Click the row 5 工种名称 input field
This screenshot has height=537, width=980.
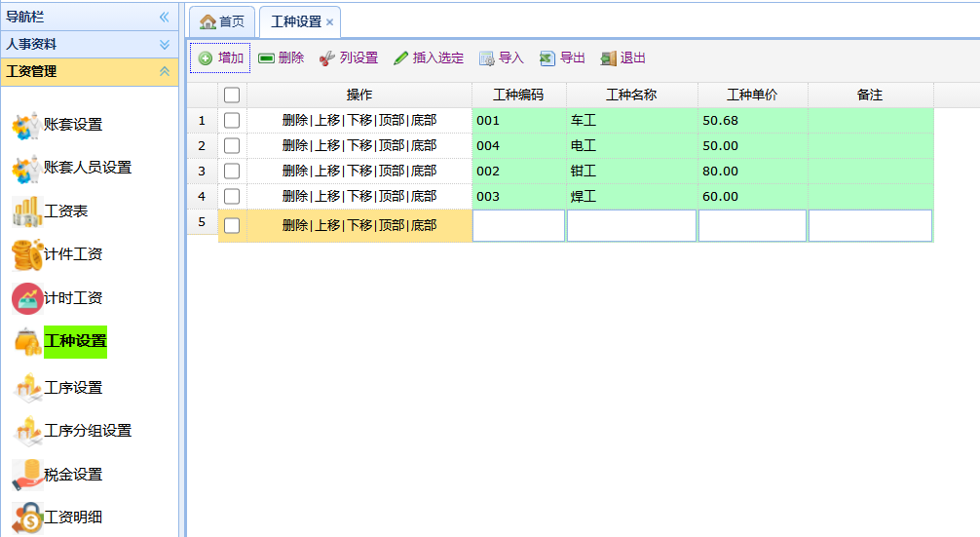[x=632, y=226]
